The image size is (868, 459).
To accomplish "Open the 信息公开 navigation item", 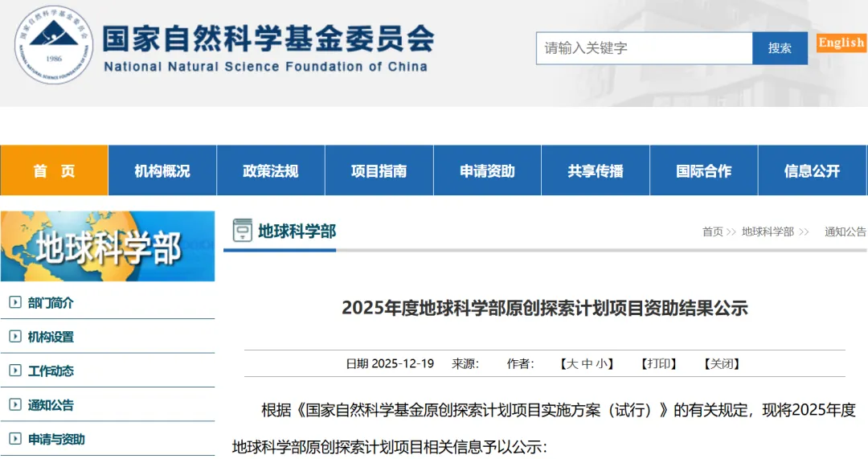I will pos(813,170).
